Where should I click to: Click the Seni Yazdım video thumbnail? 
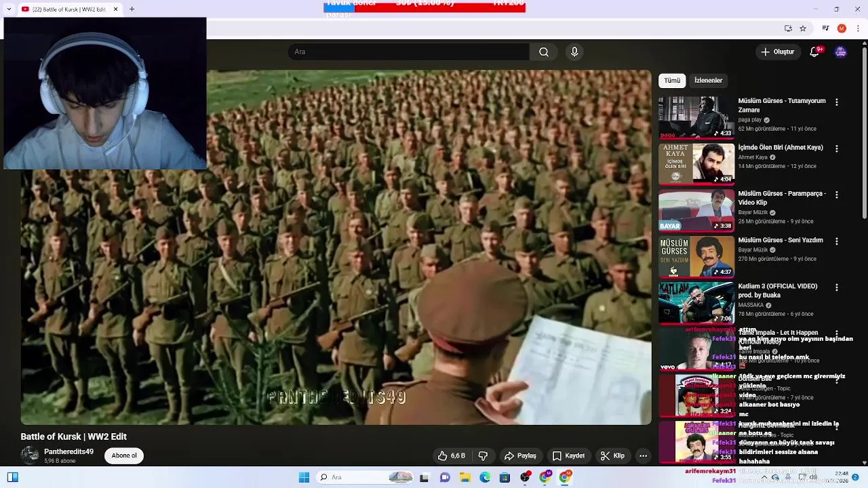pyautogui.click(x=696, y=256)
